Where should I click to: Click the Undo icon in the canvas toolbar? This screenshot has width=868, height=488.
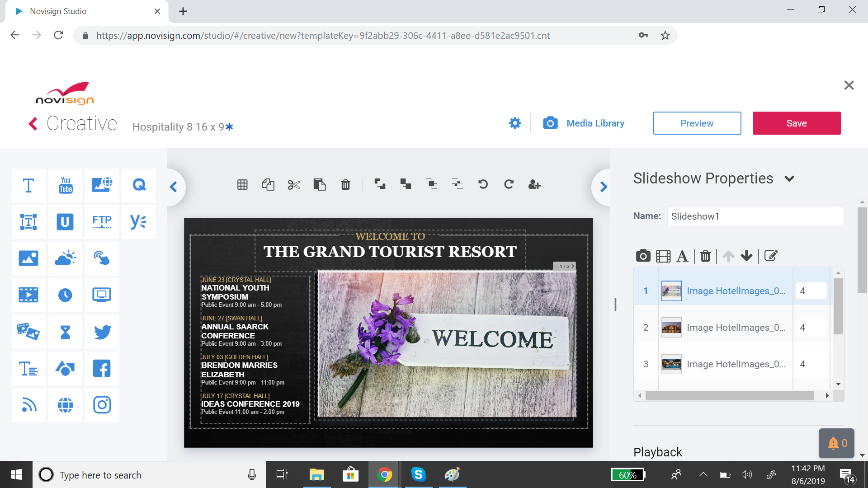click(x=483, y=184)
